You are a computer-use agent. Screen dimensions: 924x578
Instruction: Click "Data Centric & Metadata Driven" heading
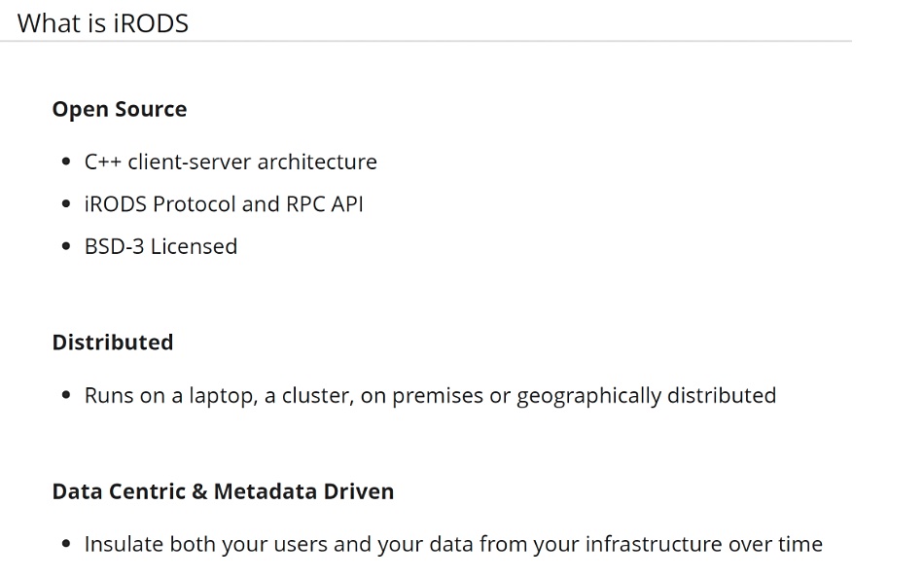223,491
